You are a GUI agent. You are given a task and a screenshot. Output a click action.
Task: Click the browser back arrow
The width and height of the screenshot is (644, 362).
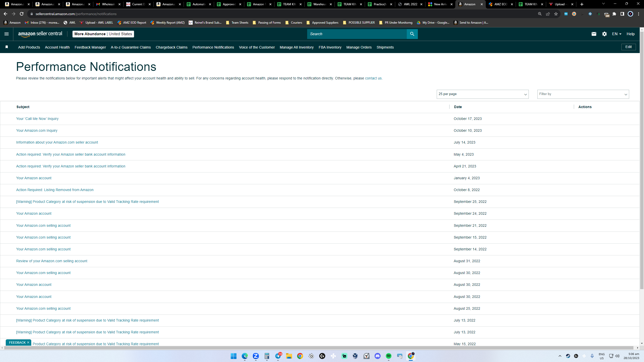(x=6, y=14)
